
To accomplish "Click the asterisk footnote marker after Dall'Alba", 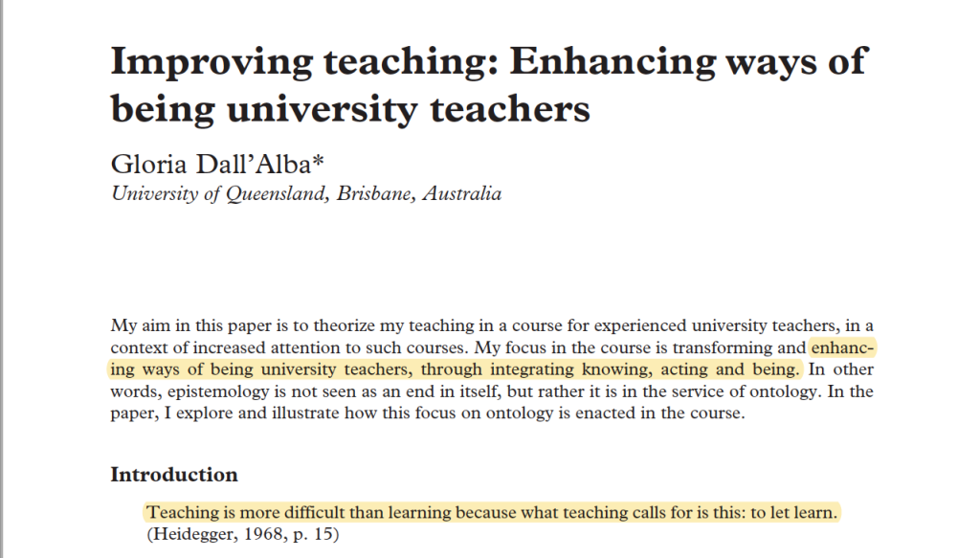I will pos(318,160).
